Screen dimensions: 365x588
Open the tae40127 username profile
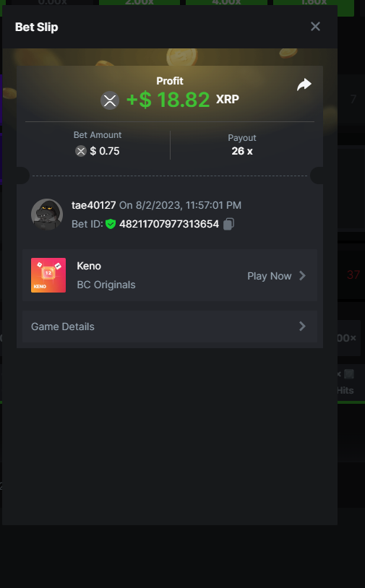[x=93, y=205]
